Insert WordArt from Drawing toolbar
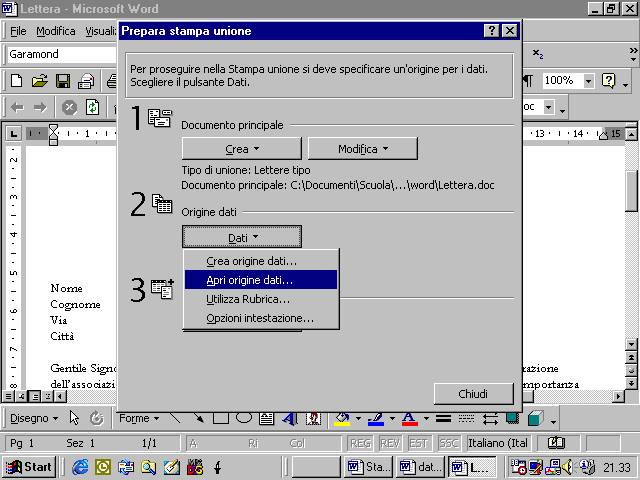The width and height of the screenshot is (640, 480). point(290,418)
